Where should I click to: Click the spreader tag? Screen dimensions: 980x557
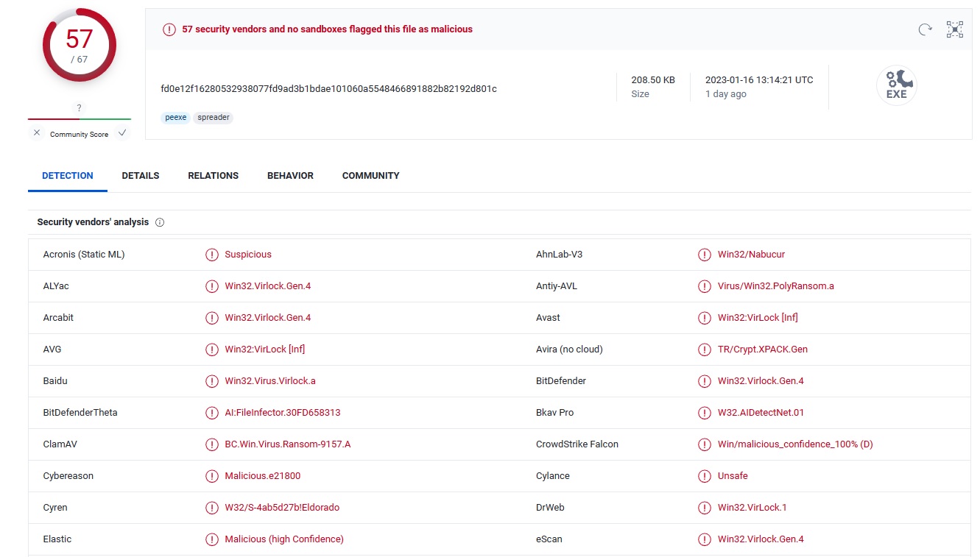214,118
